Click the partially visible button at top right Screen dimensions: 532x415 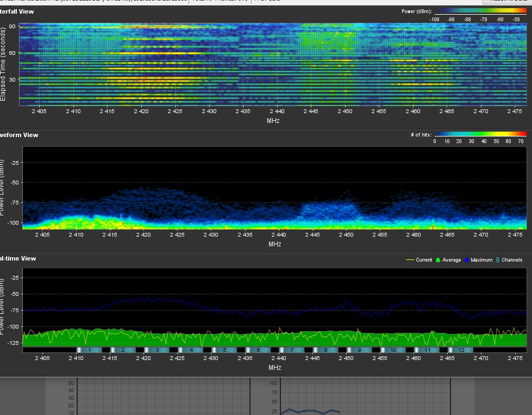[506, 2]
